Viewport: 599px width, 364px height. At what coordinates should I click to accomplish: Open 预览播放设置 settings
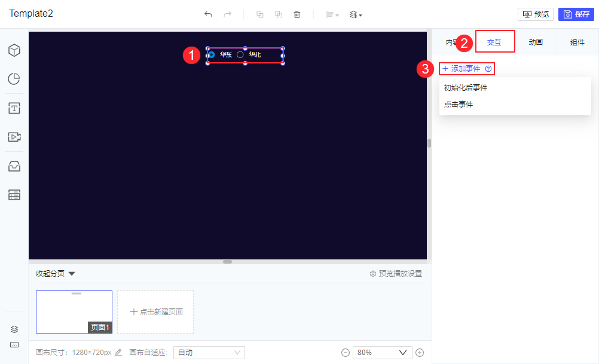click(396, 274)
